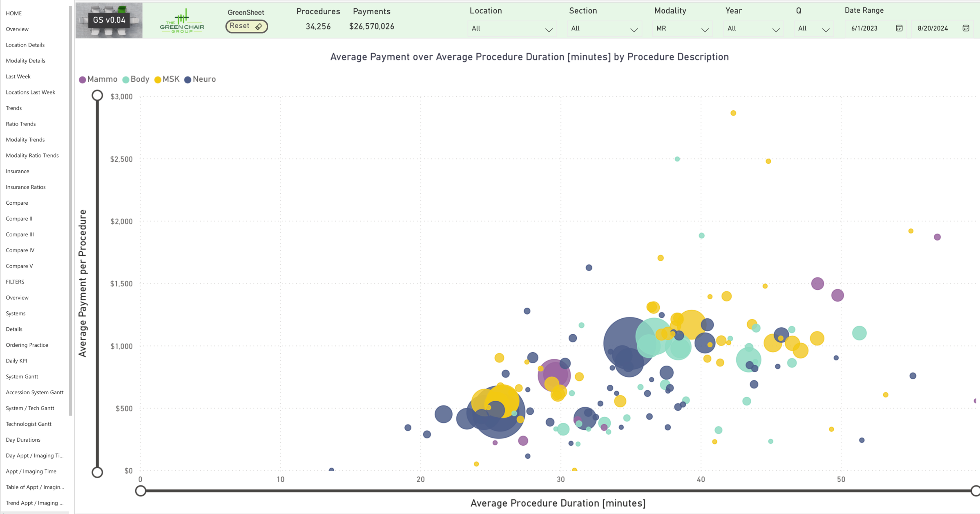
Task: Click the Mammo purple legend marker
Action: (x=83, y=80)
